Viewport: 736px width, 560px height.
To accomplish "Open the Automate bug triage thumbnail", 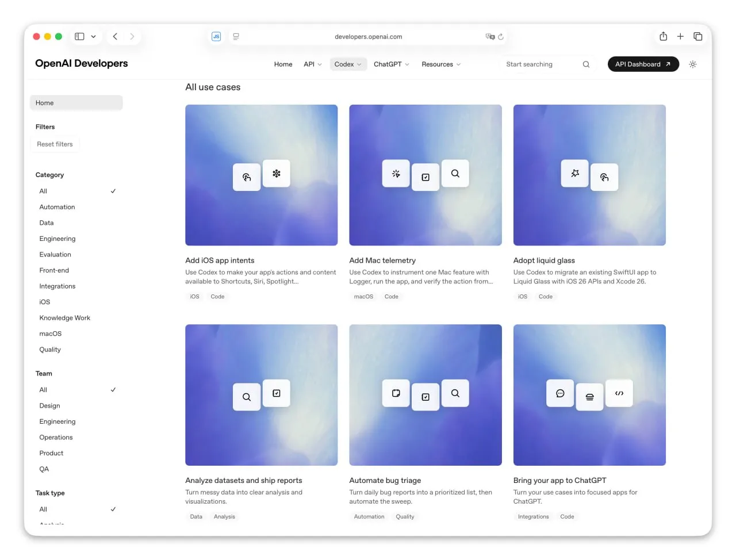I will (425, 395).
